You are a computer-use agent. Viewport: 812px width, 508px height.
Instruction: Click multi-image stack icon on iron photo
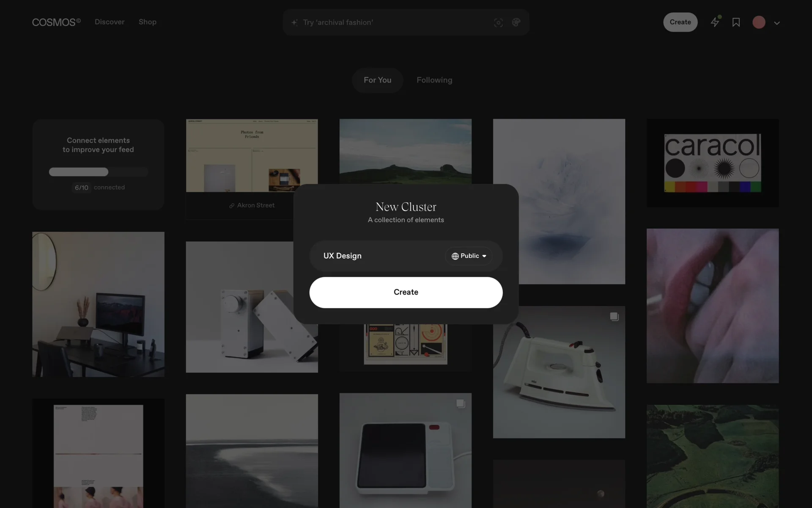pos(614,317)
